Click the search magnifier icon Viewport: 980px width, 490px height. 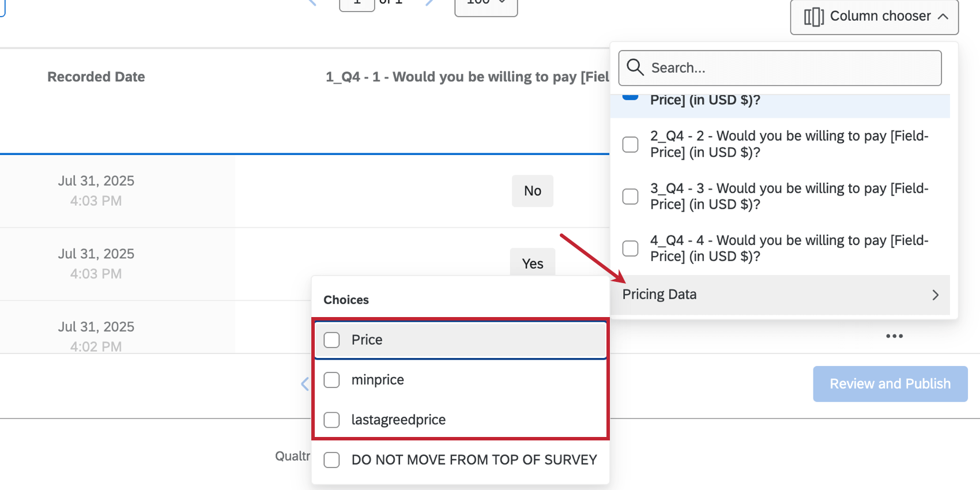pyautogui.click(x=635, y=67)
